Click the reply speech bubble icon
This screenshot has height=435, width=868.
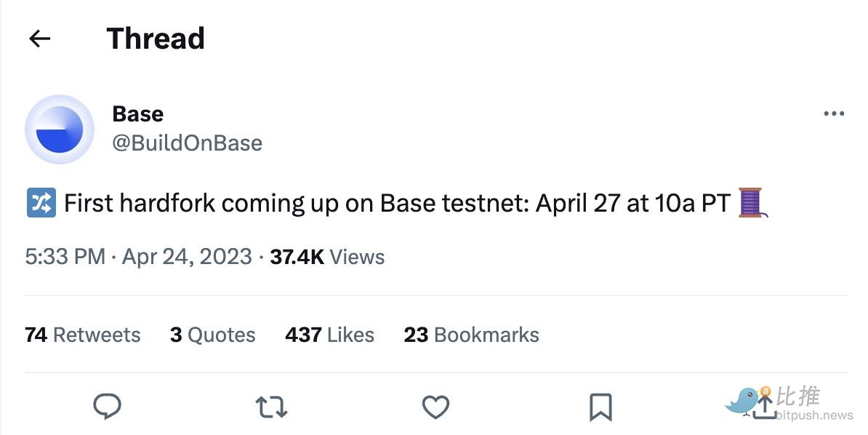(108, 407)
